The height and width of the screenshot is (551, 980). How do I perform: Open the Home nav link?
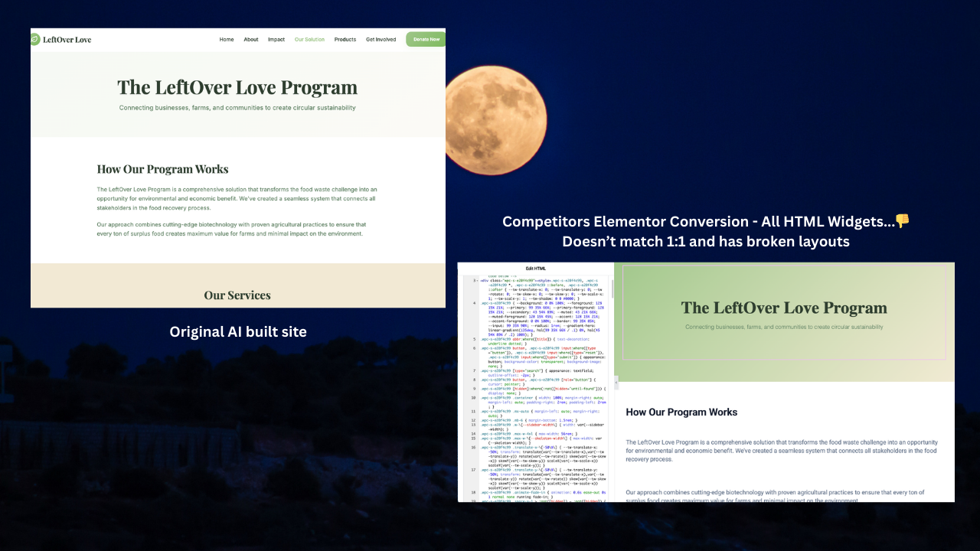[x=227, y=39]
